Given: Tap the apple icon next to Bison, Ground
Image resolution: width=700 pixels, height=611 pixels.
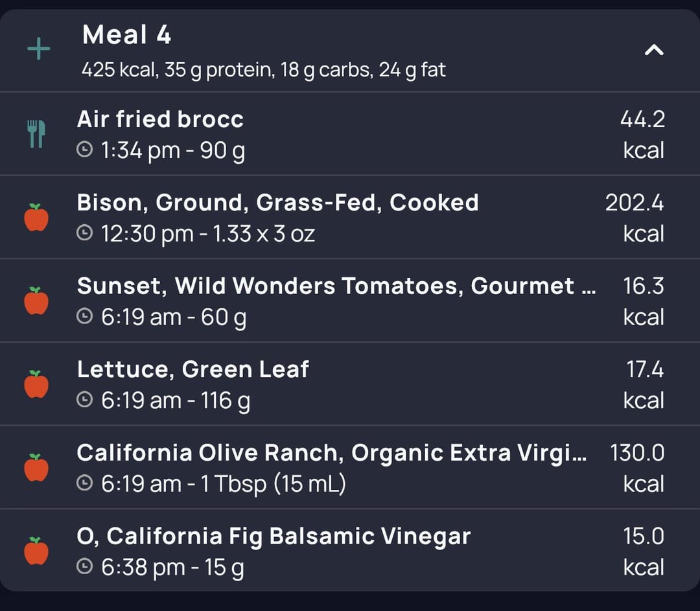Looking at the screenshot, I should [36, 217].
